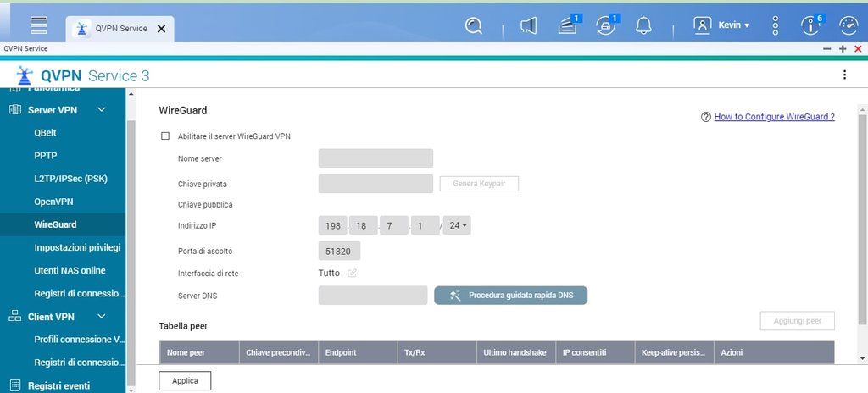Image resolution: width=868 pixels, height=393 pixels.
Task: Click the help question-mark icon
Action: [x=705, y=117]
